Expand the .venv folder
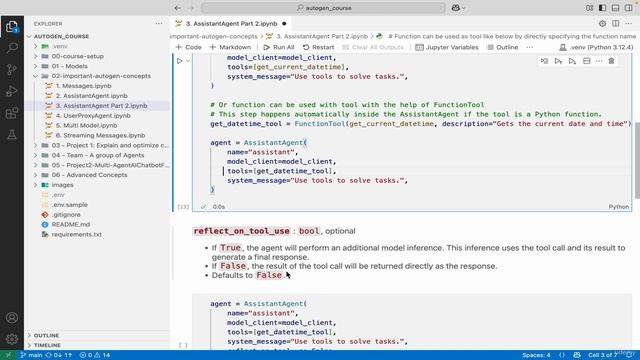Screen dimensions: 640x360 pyautogui.click(x=60, y=46)
